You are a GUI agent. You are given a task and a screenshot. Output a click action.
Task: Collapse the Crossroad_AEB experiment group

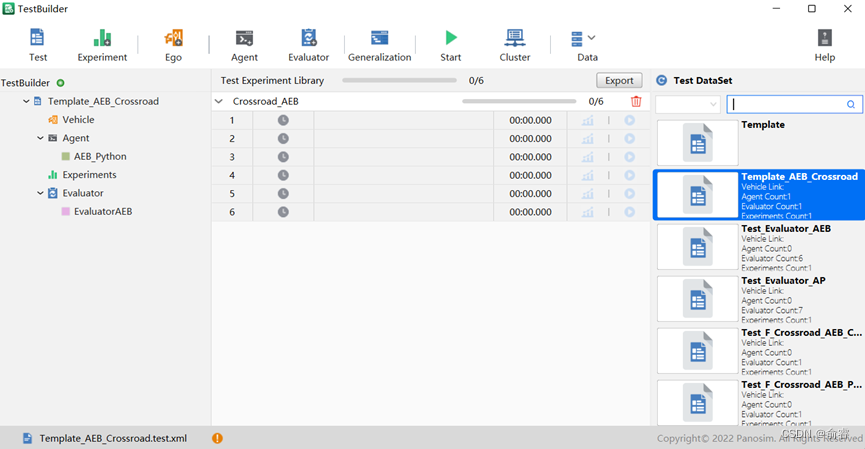point(219,101)
